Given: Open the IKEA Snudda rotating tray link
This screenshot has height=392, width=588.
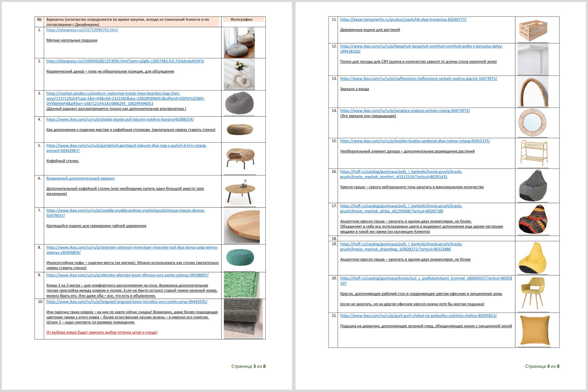Looking at the screenshot, I should coord(125,211).
